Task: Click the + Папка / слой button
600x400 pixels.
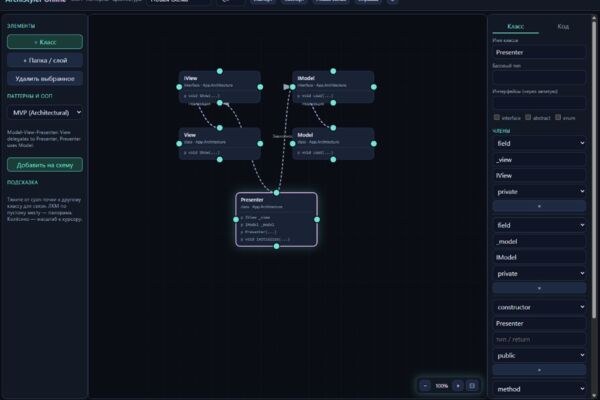Action: (45, 60)
